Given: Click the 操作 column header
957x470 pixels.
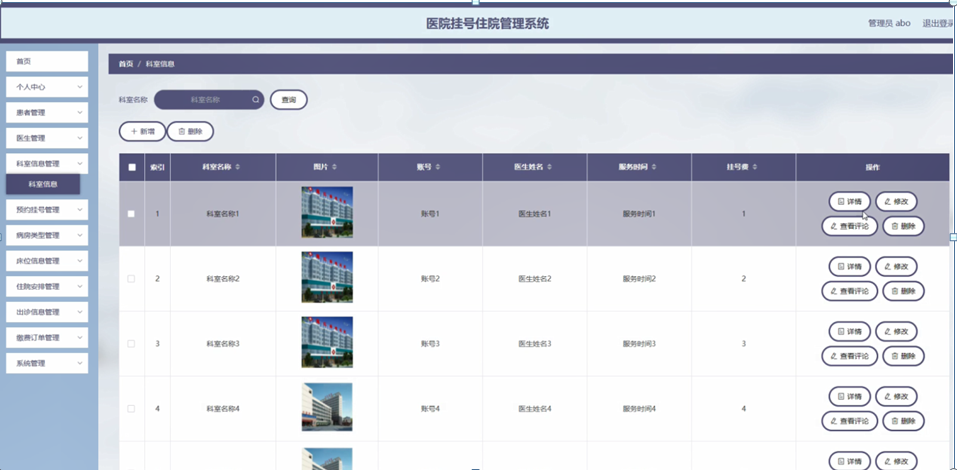Looking at the screenshot, I should [873, 167].
